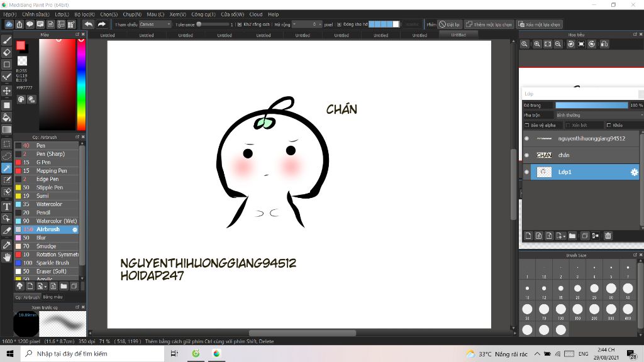Click the rainbow hue slider strip
Viewport: 644px width, 362px height.
coord(81,85)
